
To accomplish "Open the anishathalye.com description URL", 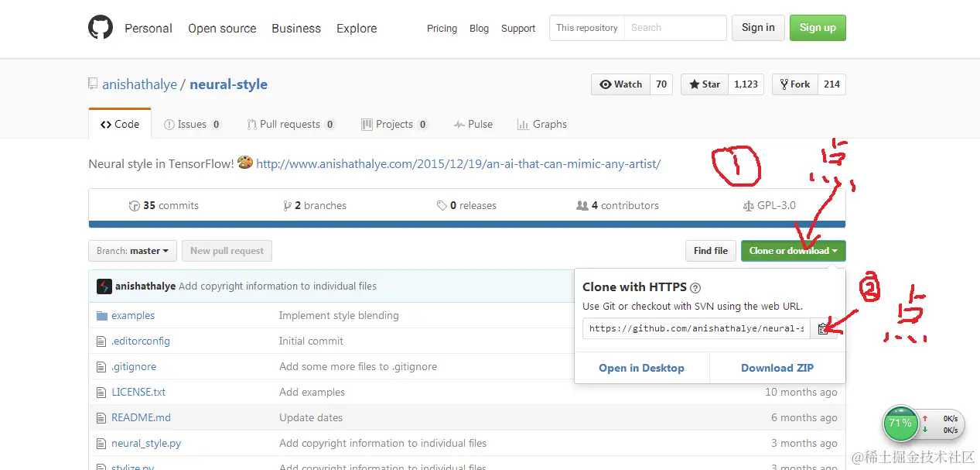I will 458,164.
